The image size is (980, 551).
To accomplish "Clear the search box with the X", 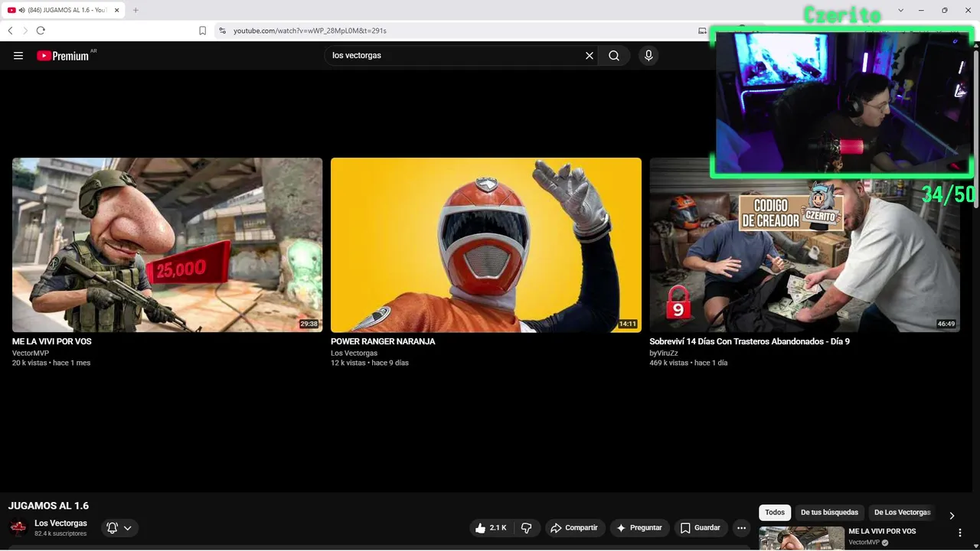I will click(x=590, y=55).
